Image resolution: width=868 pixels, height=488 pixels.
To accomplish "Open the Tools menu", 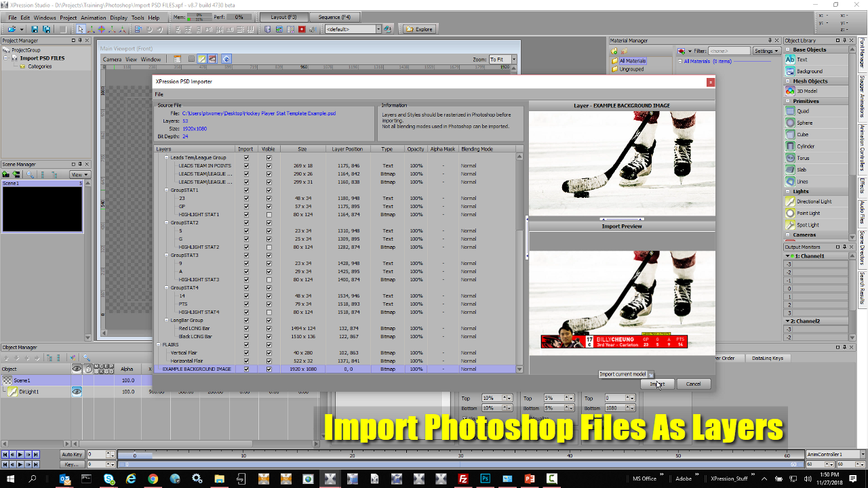I will (x=138, y=18).
